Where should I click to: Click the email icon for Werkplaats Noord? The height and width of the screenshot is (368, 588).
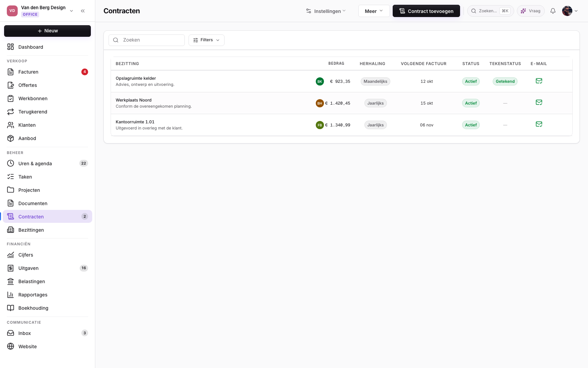pos(539,102)
